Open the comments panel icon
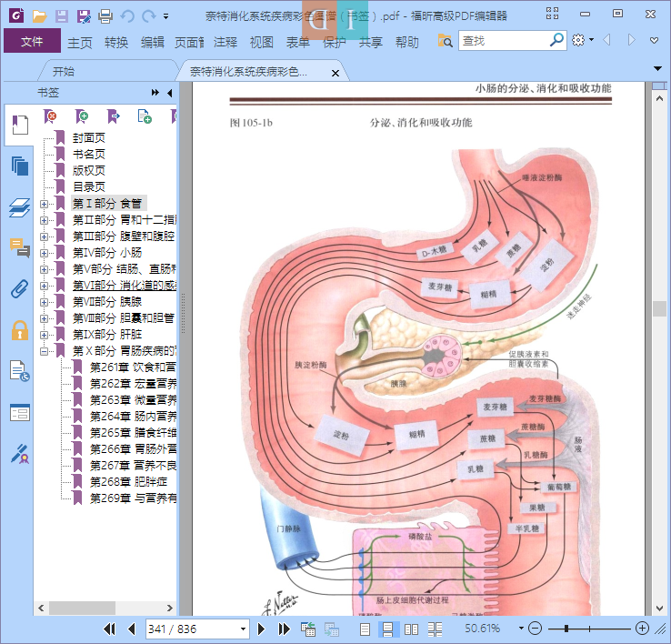 20,247
